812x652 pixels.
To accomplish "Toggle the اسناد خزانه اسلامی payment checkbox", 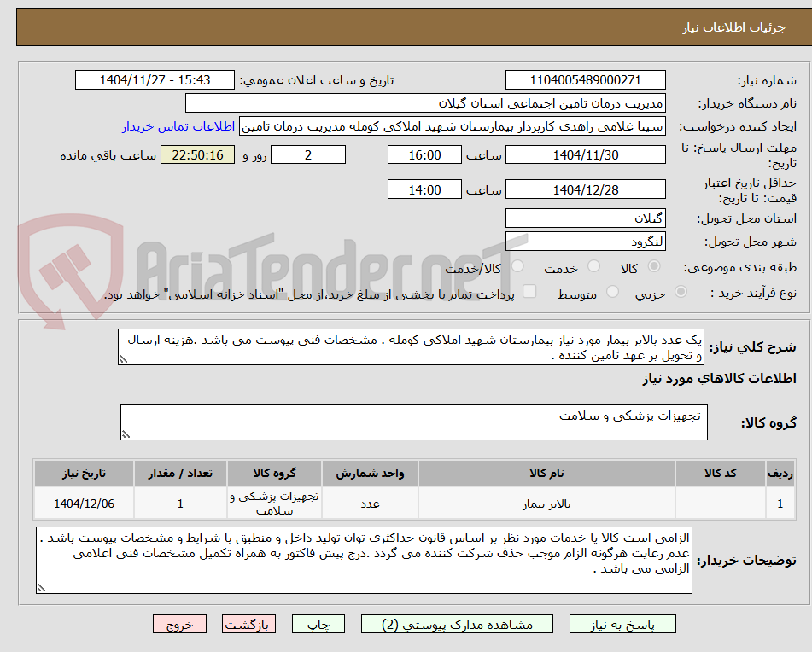I will click(x=529, y=291).
